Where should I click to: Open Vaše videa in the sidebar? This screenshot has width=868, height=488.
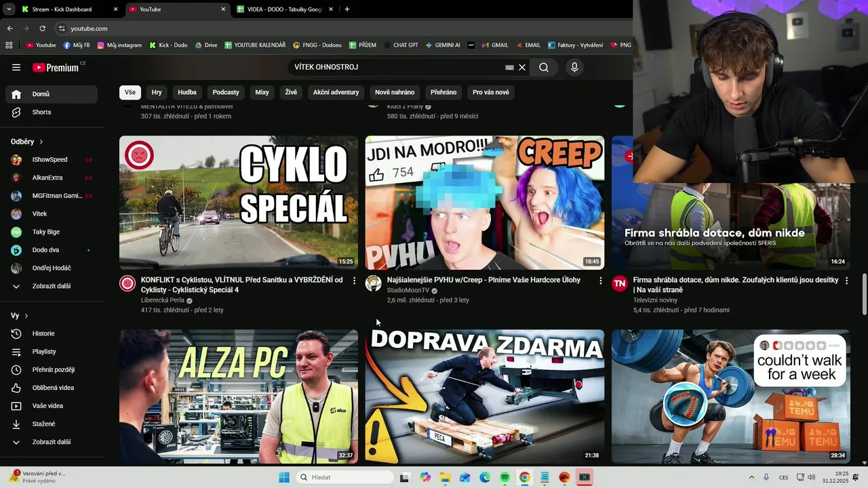[x=52, y=406]
